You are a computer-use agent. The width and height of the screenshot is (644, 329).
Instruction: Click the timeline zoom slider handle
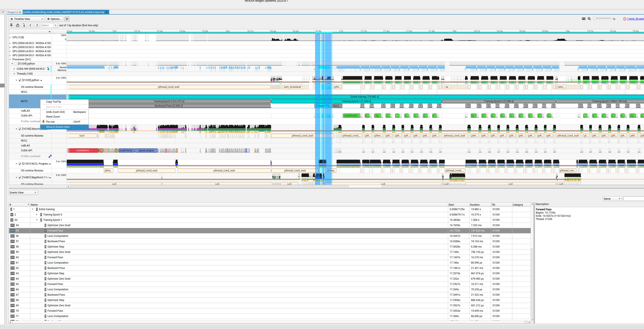(595, 19)
